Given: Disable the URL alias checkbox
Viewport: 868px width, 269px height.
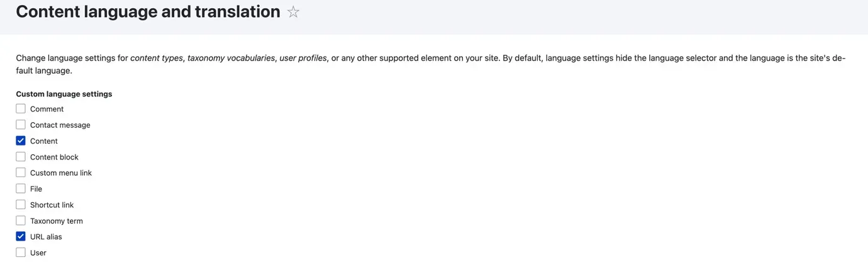Looking at the screenshot, I should click(x=21, y=236).
